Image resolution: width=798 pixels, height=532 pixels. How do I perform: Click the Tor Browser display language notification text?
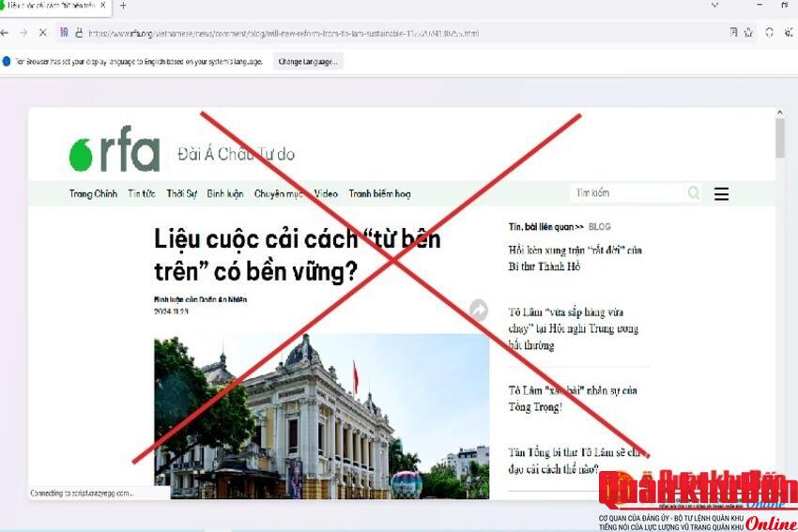coord(139,62)
